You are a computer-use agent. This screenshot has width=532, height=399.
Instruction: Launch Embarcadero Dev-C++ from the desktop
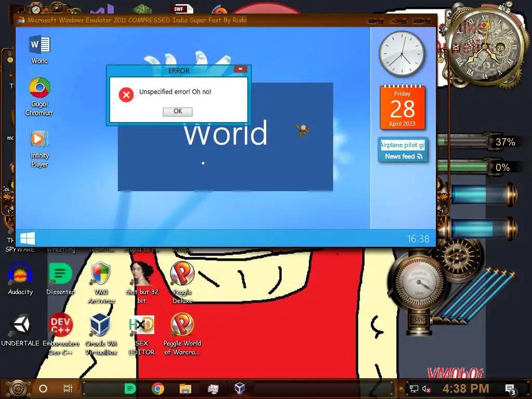(60, 334)
